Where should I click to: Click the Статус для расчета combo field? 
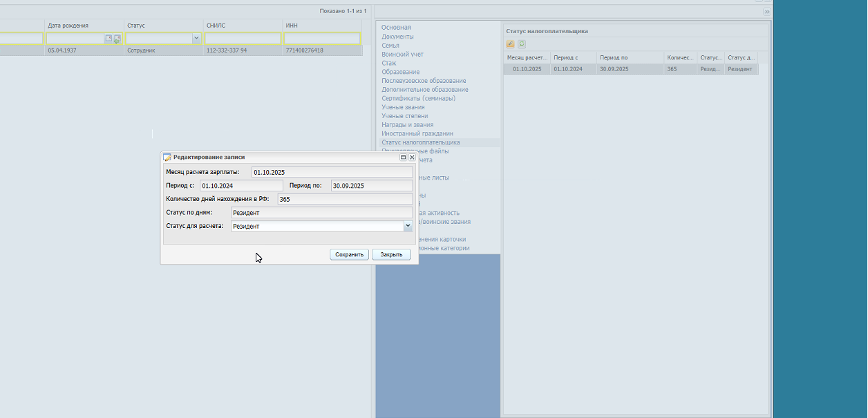317,226
